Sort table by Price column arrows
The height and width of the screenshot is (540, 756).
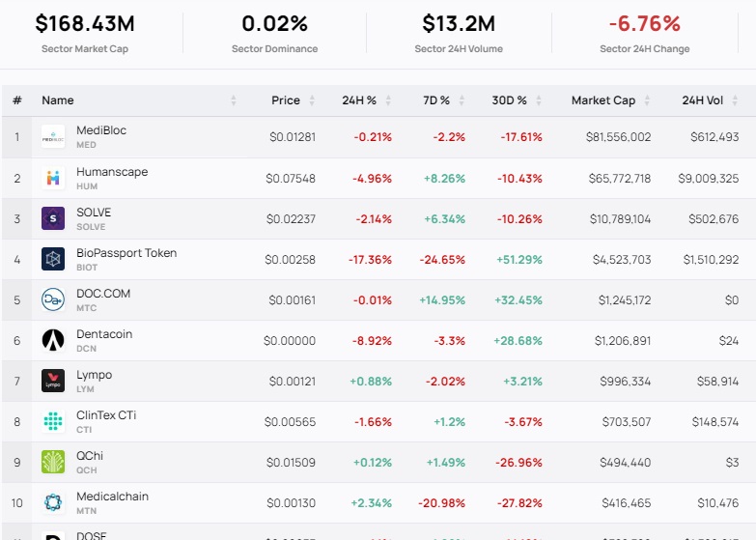tap(312, 100)
